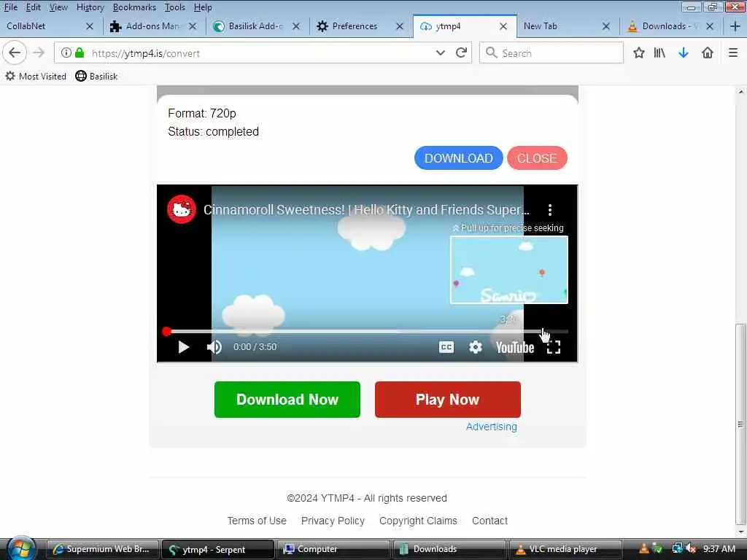This screenshot has height=560, width=747.
Task: Open the Basilisk bookmark
Action: click(97, 76)
